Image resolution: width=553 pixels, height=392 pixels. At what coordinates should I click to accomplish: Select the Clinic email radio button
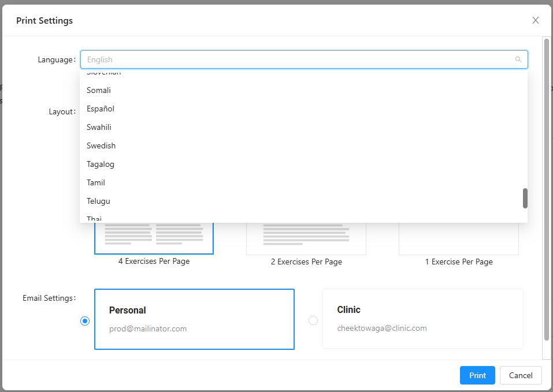[x=313, y=320]
